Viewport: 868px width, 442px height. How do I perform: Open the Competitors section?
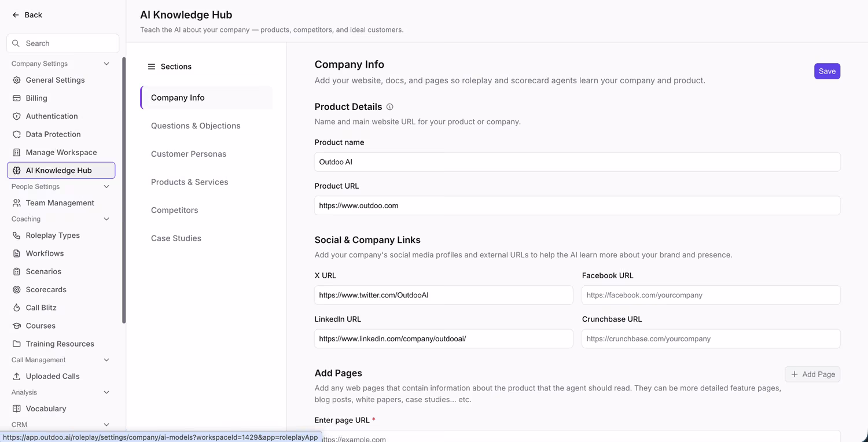tap(206, 210)
